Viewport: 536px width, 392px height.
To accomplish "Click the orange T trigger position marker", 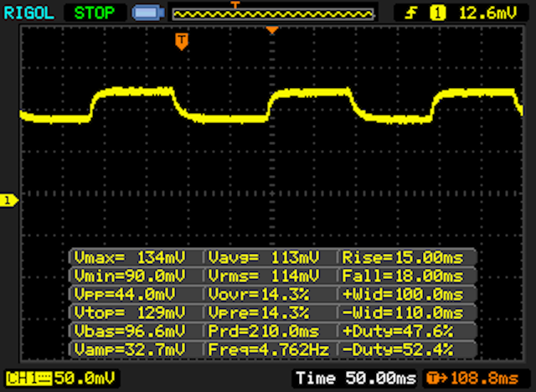I will coord(182,42).
